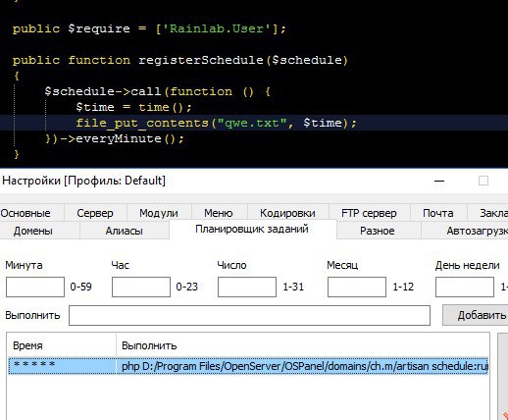This screenshot has height=420, width=508.
Task: Click the День недели input field
Action: (465, 287)
